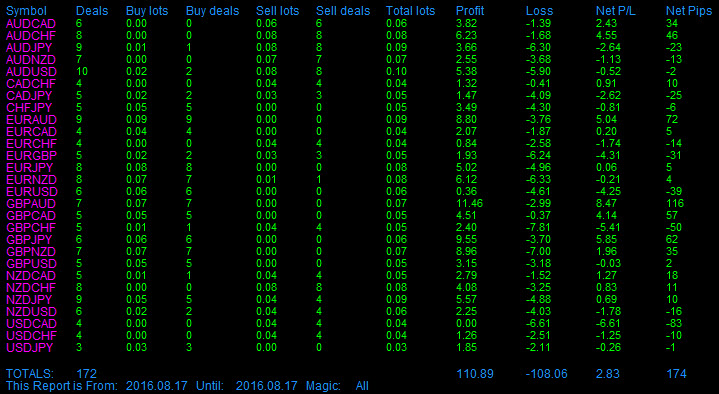Select the EURCHF symbol
The image size is (719, 394).
point(31,144)
